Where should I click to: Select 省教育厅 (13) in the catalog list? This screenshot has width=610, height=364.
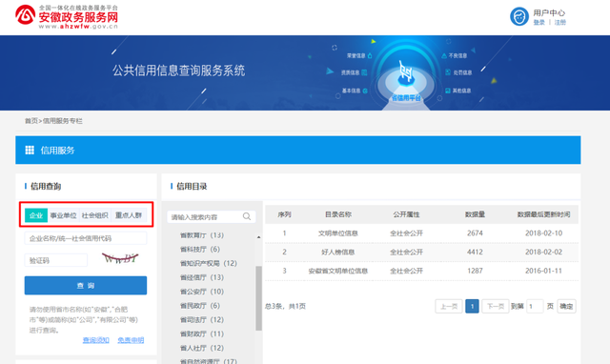point(202,235)
